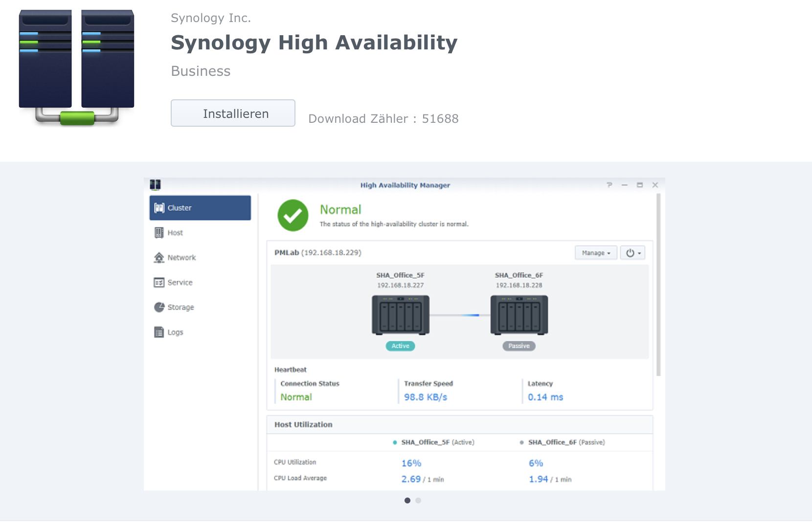Click the Installieren button
Screen dimensions: 812x522
coord(233,113)
